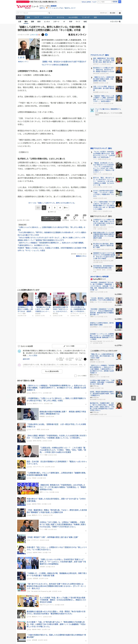Image resolution: width=138 pixels, height=644 pixels.
Task: Share first comment on X
Action: [x=85, y=359]
